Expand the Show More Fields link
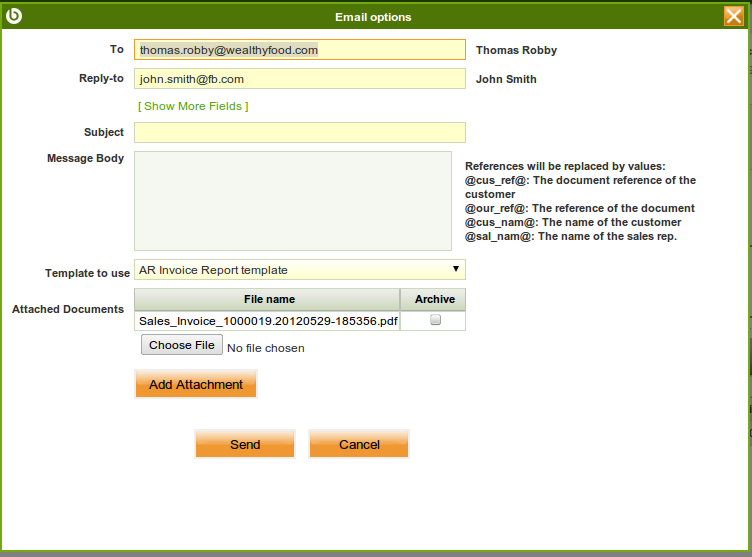The height and width of the screenshot is (557, 752). [x=193, y=106]
